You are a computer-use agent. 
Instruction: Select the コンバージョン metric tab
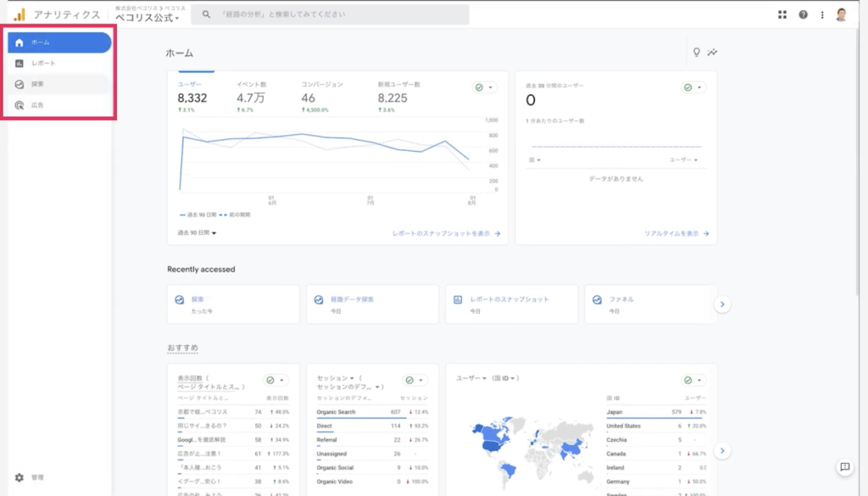pos(322,98)
